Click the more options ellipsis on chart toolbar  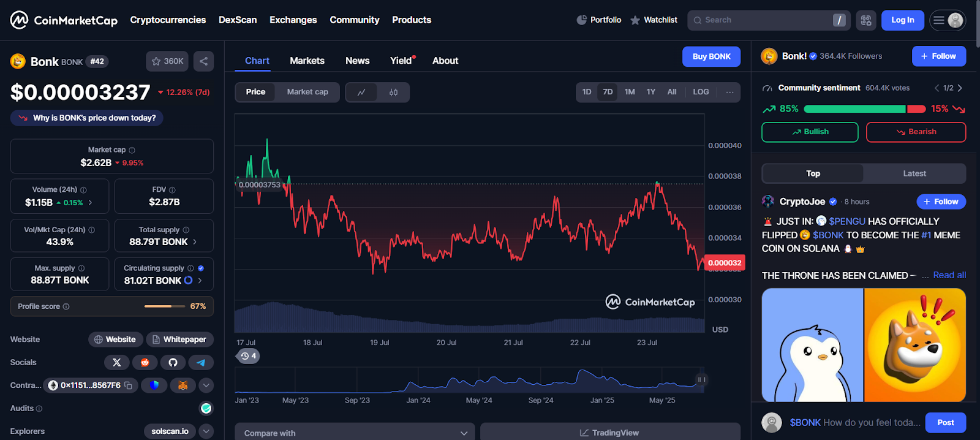(x=729, y=92)
